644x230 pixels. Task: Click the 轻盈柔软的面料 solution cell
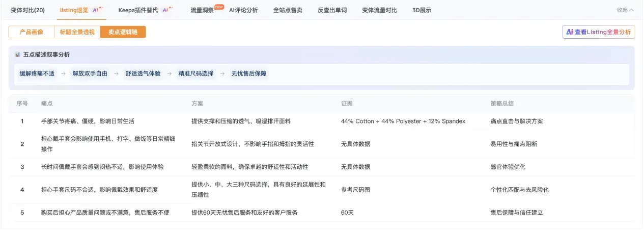(249, 167)
